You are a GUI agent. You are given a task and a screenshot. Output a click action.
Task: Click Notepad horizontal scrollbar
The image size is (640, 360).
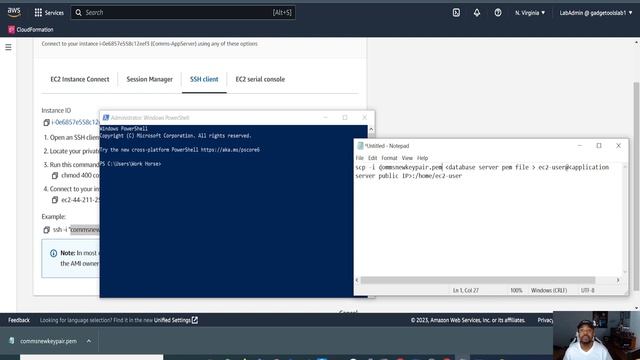point(478,280)
